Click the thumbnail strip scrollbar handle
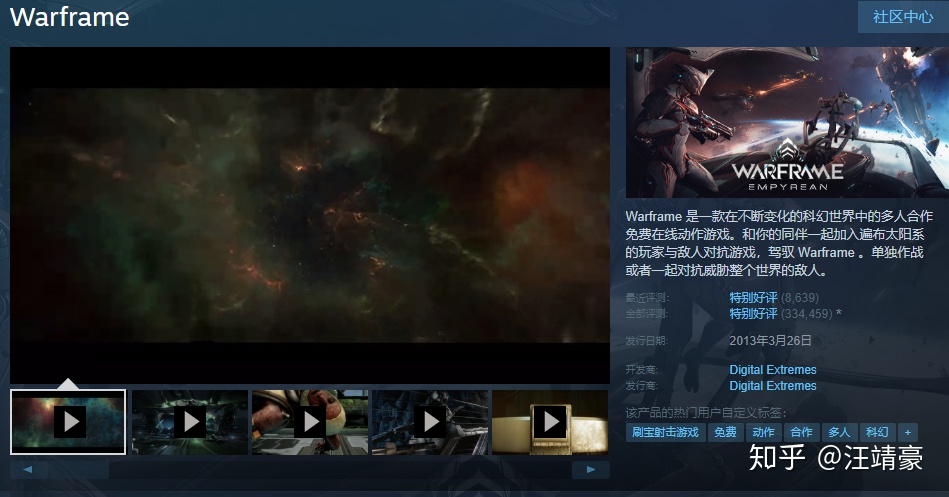949x497 pixels. click(79, 469)
